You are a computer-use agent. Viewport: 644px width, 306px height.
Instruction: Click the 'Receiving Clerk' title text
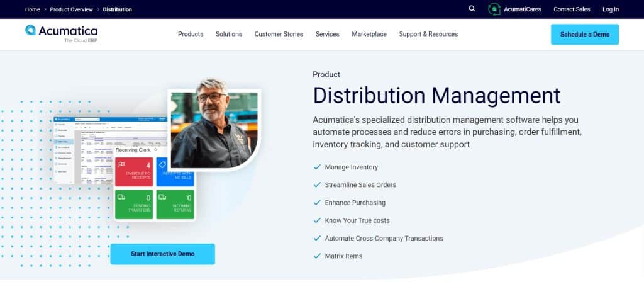133,150
